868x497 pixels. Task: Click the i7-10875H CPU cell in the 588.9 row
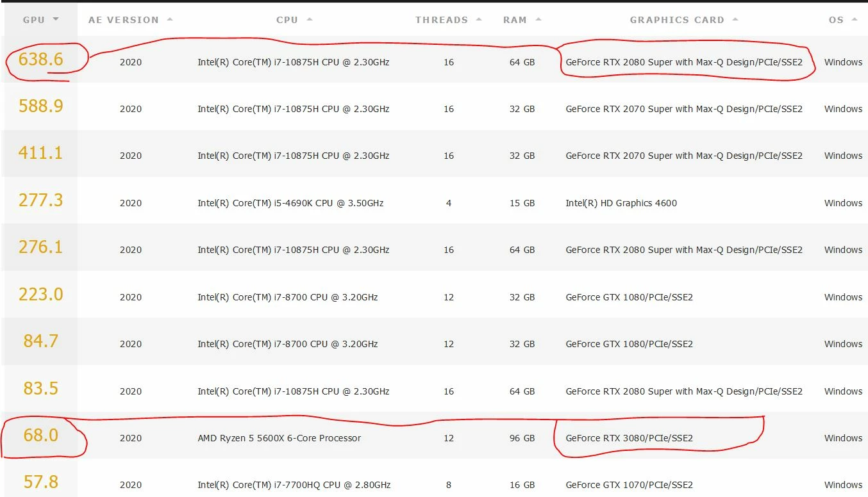pyautogui.click(x=294, y=109)
